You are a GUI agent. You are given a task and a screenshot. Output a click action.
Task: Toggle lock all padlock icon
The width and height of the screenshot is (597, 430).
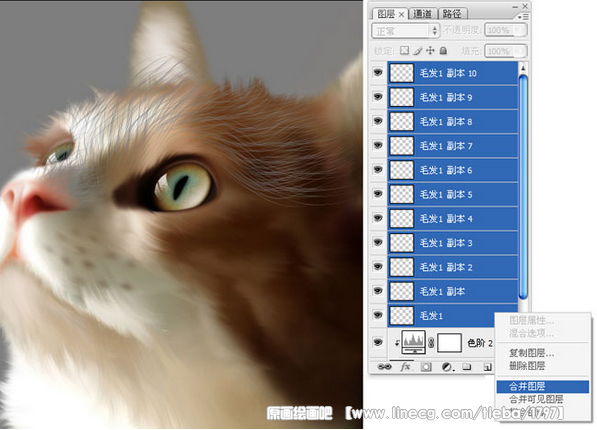tap(443, 50)
